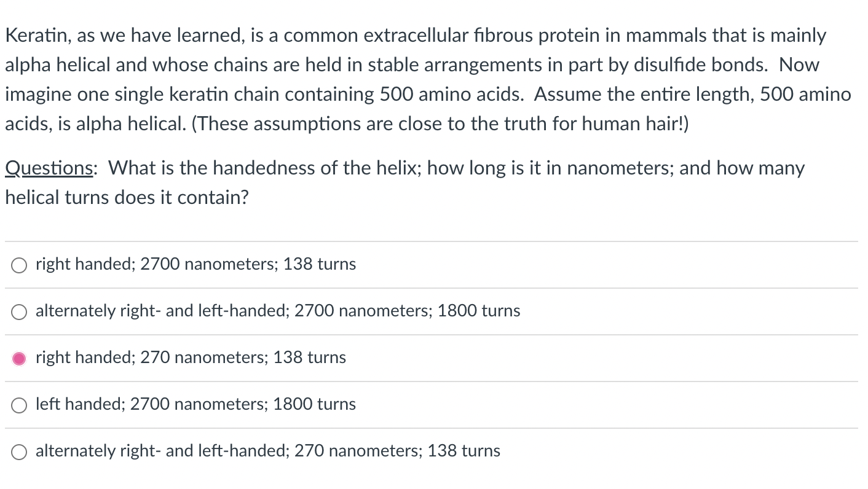Select the last answer option radio button
868x489 pixels.
[x=18, y=452]
